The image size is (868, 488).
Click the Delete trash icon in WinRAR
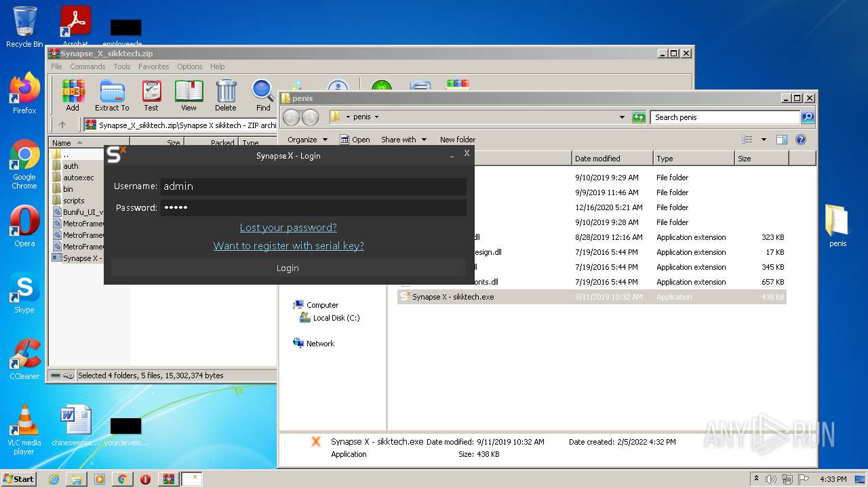[x=226, y=95]
